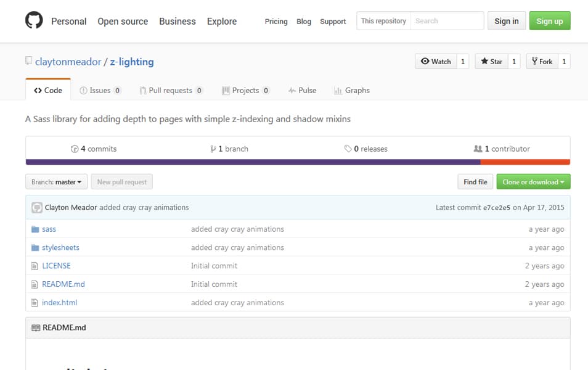Open the Support link
The image size is (588, 370).
click(x=333, y=22)
